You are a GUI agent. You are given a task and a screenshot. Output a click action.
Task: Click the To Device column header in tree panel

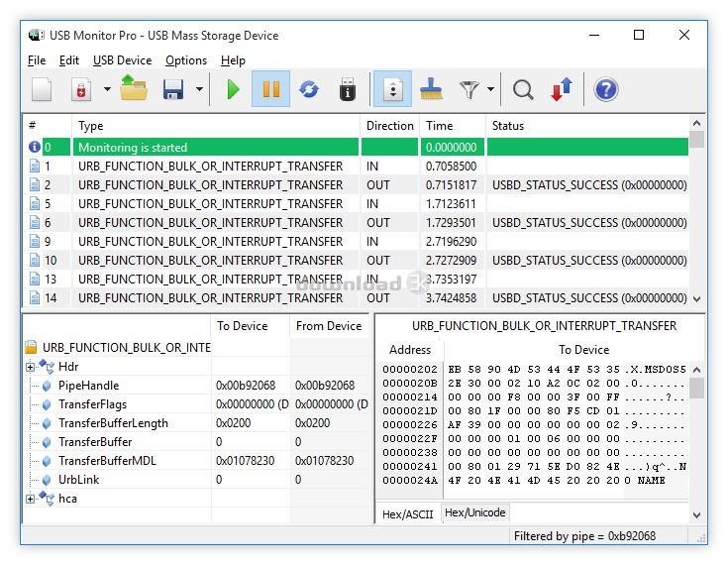point(251,326)
